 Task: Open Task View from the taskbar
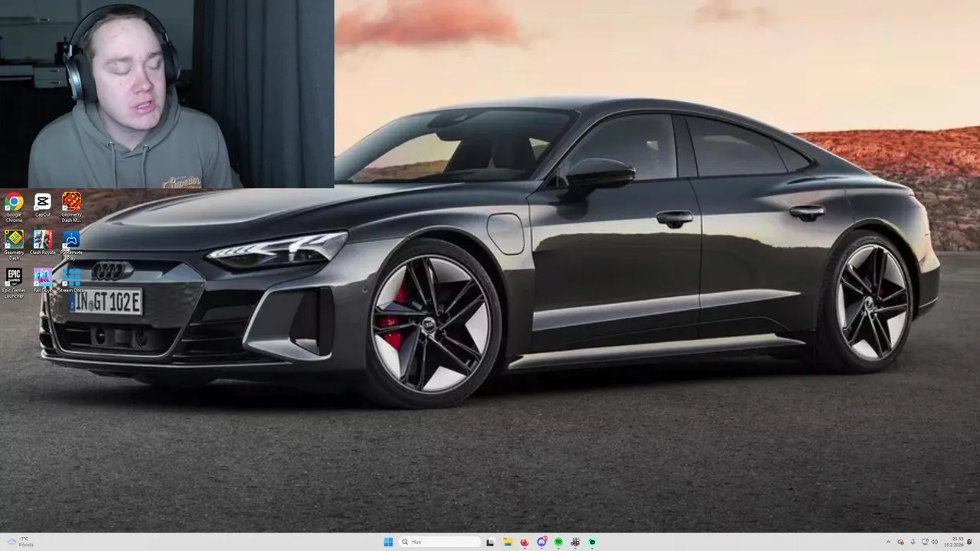point(490,542)
